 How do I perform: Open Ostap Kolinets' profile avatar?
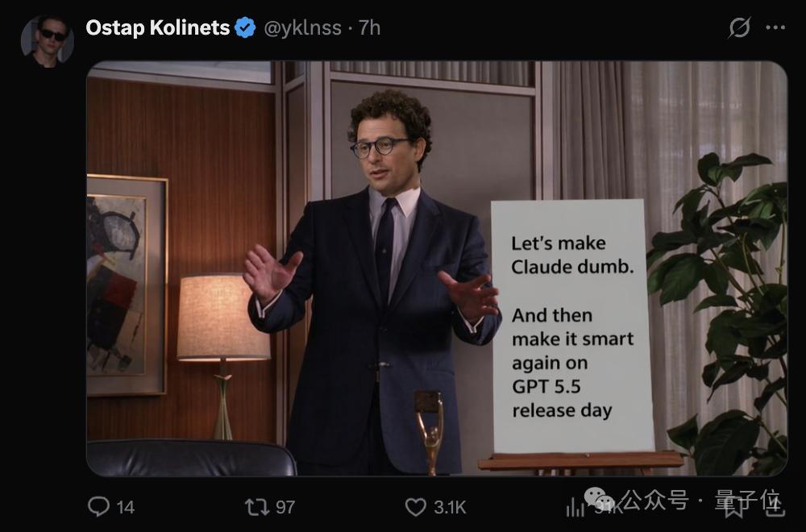[x=47, y=39]
